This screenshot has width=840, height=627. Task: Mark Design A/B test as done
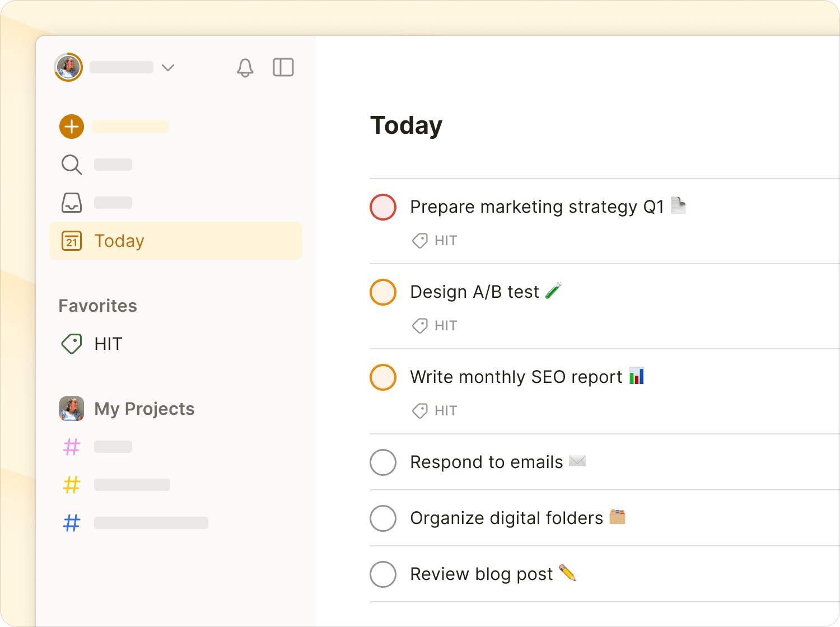click(383, 292)
